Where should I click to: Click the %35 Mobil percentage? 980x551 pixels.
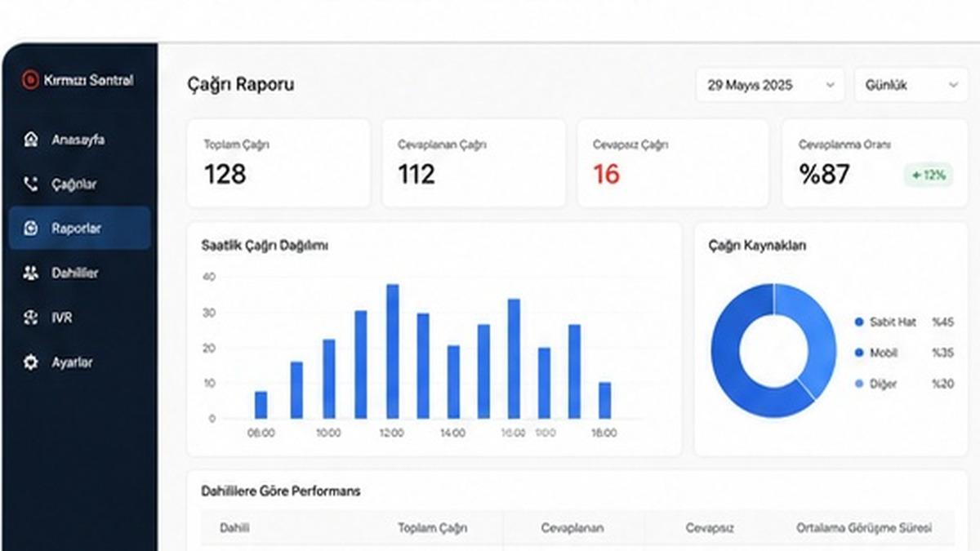pos(942,353)
